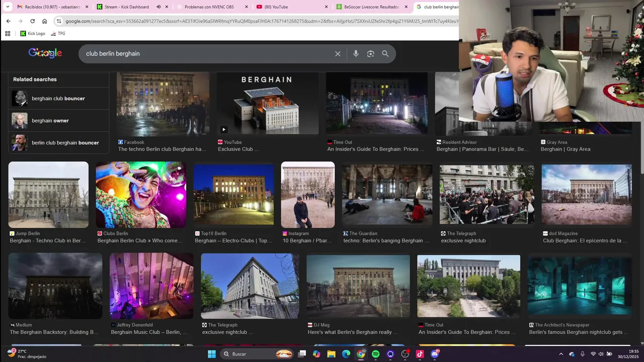Open the Medium dark building image
This screenshot has height=362, width=644.
55,286
